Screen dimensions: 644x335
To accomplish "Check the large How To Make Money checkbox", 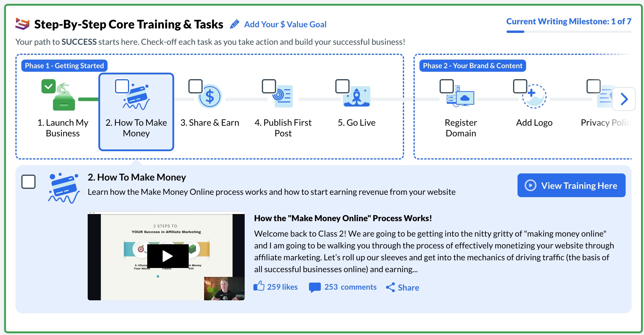I will (x=28, y=182).
